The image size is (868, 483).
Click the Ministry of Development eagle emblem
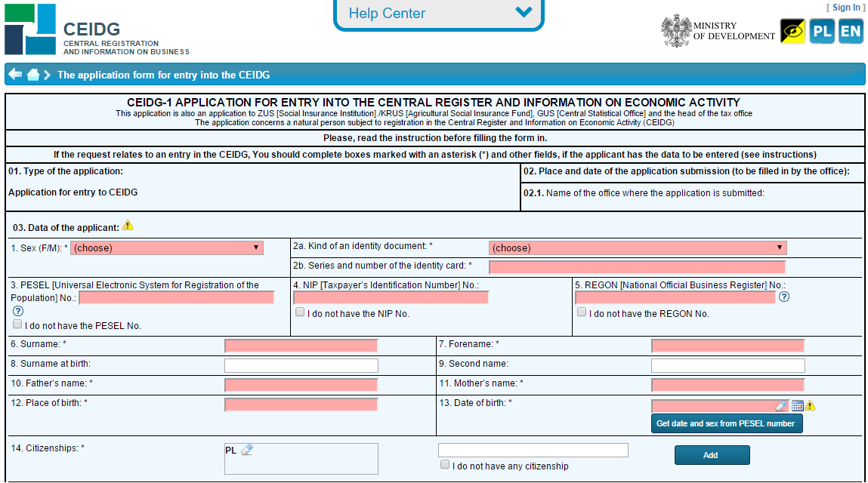(x=676, y=30)
